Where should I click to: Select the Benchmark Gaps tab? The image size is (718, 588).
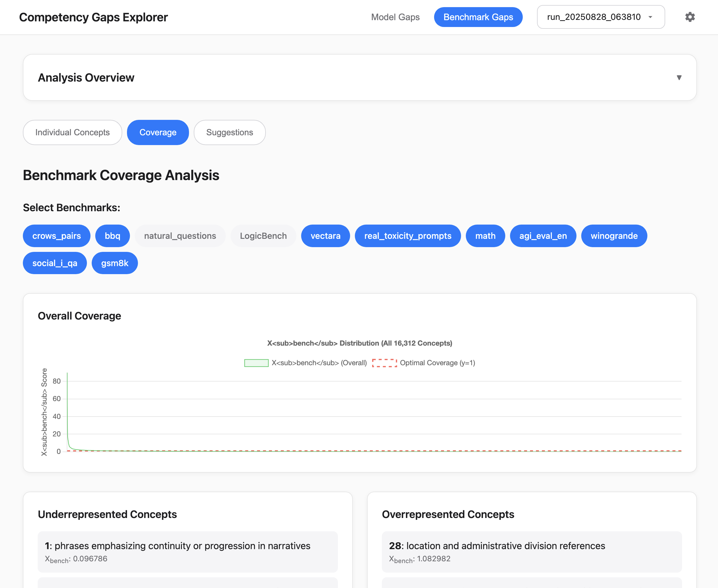click(478, 17)
